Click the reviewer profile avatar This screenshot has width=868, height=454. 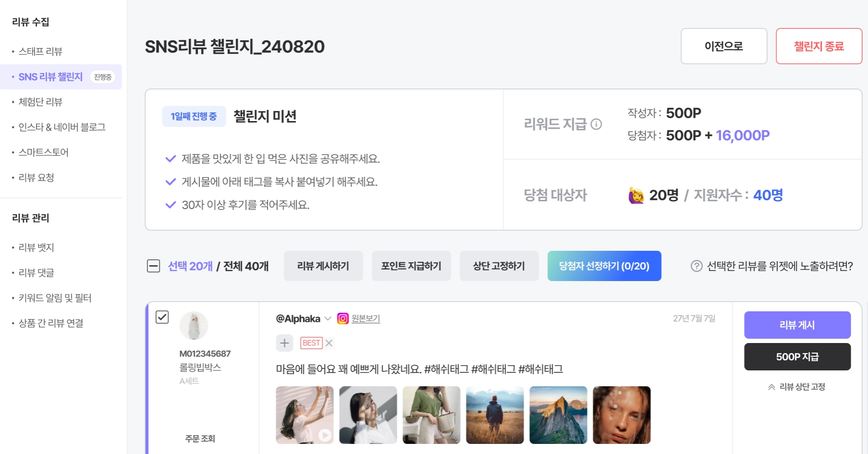point(194,326)
